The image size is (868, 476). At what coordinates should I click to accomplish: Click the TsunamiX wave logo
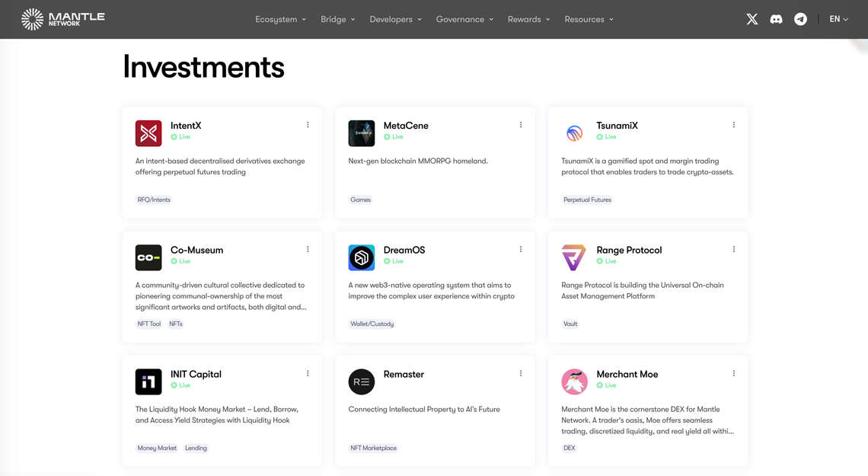point(575,133)
